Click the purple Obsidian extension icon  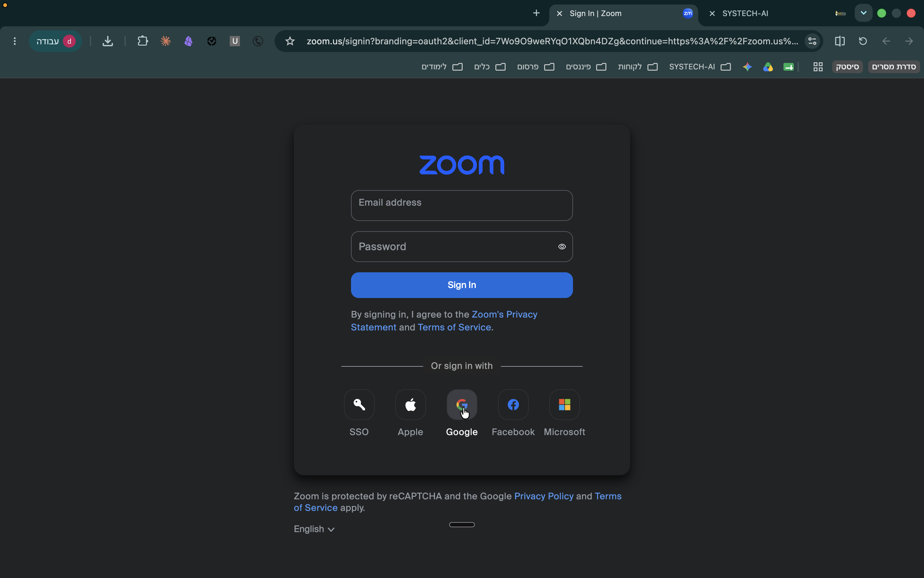pos(188,41)
